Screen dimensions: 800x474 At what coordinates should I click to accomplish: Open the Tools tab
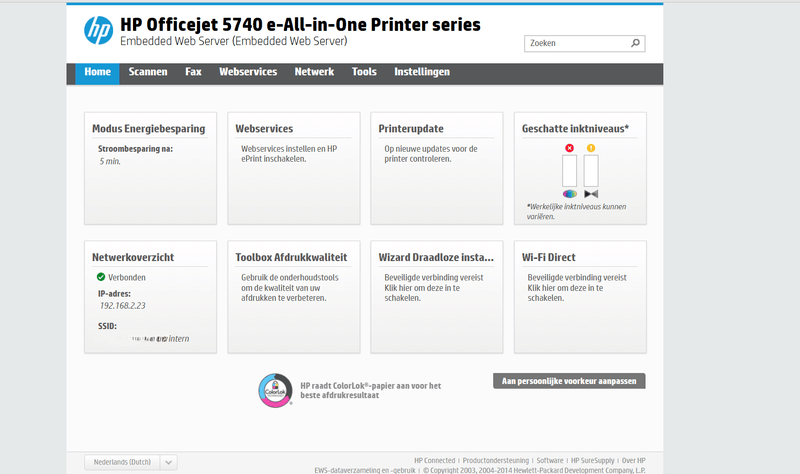coord(364,72)
